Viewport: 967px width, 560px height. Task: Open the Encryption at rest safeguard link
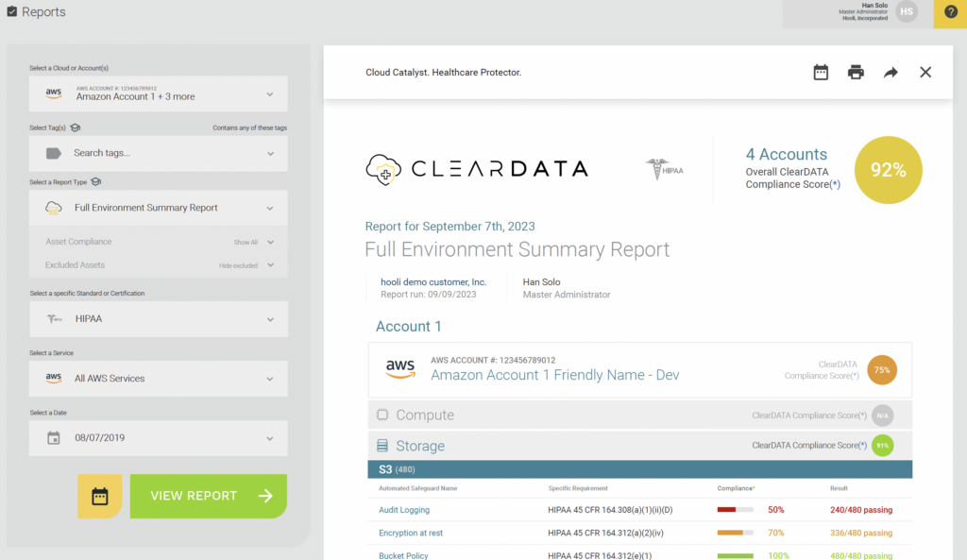tap(411, 533)
